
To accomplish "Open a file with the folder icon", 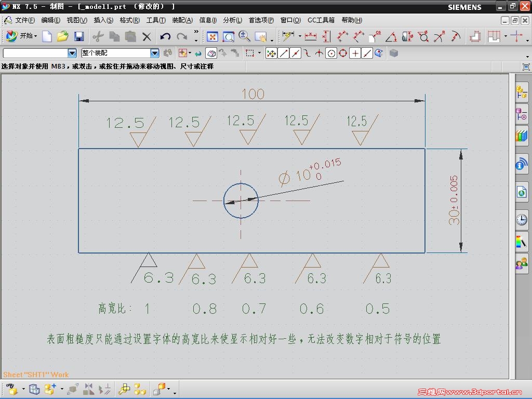I will point(62,36).
